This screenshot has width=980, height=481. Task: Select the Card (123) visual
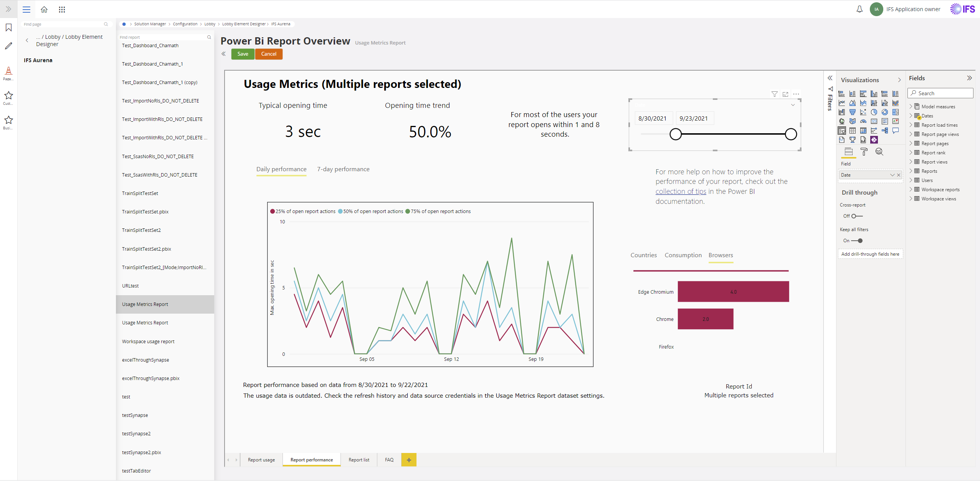click(x=874, y=121)
